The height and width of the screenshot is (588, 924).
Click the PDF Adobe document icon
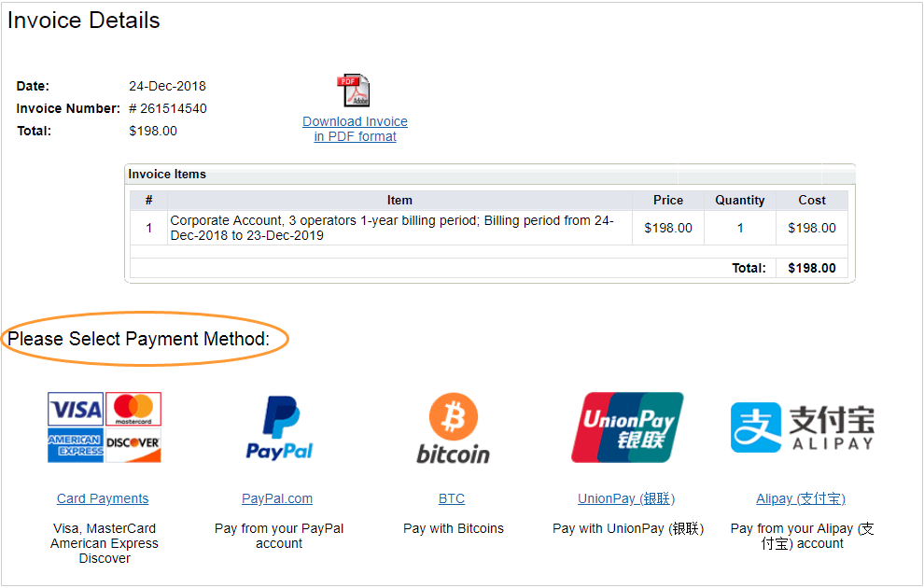[x=354, y=91]
